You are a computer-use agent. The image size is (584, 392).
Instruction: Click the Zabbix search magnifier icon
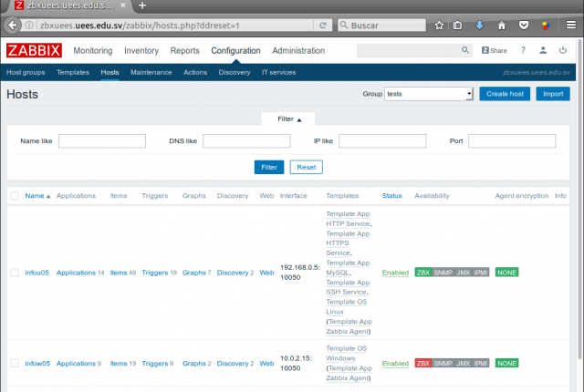[465, 50]
